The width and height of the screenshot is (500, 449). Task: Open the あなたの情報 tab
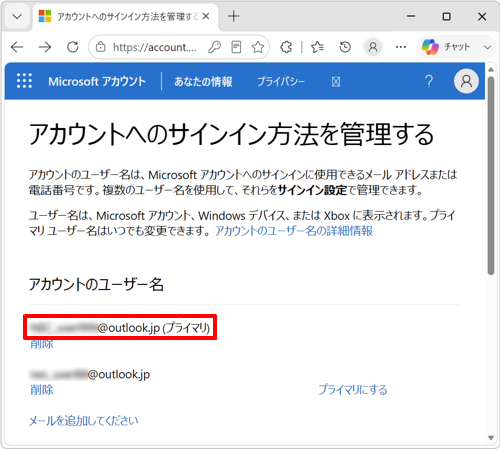(x=203, y=81)
